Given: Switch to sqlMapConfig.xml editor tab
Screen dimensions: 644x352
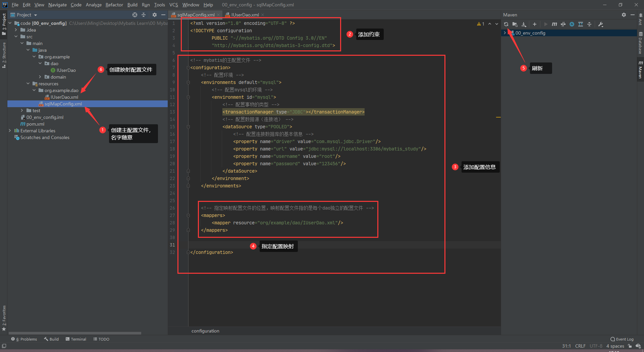Looking at the screenshot, I should pyautogui.click(x=195, y=15).
